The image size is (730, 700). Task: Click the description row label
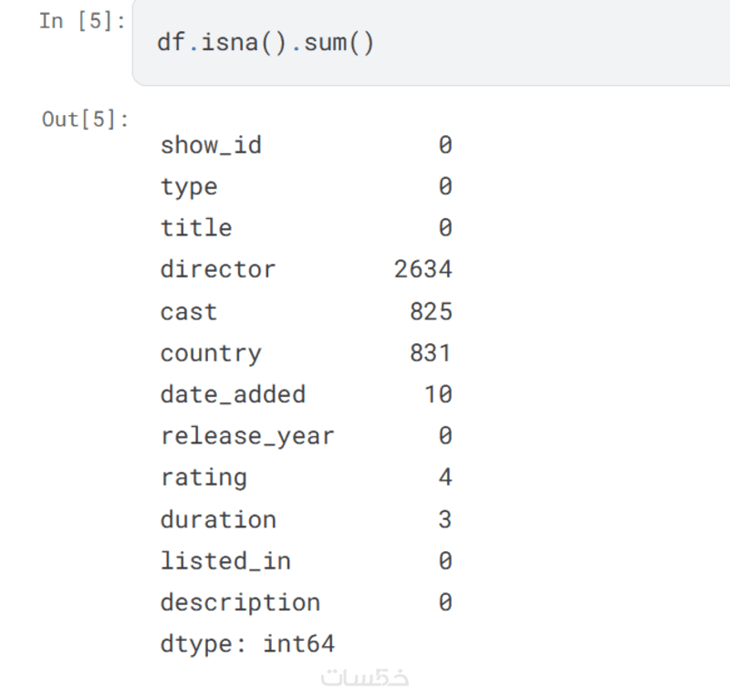(240, 603)
